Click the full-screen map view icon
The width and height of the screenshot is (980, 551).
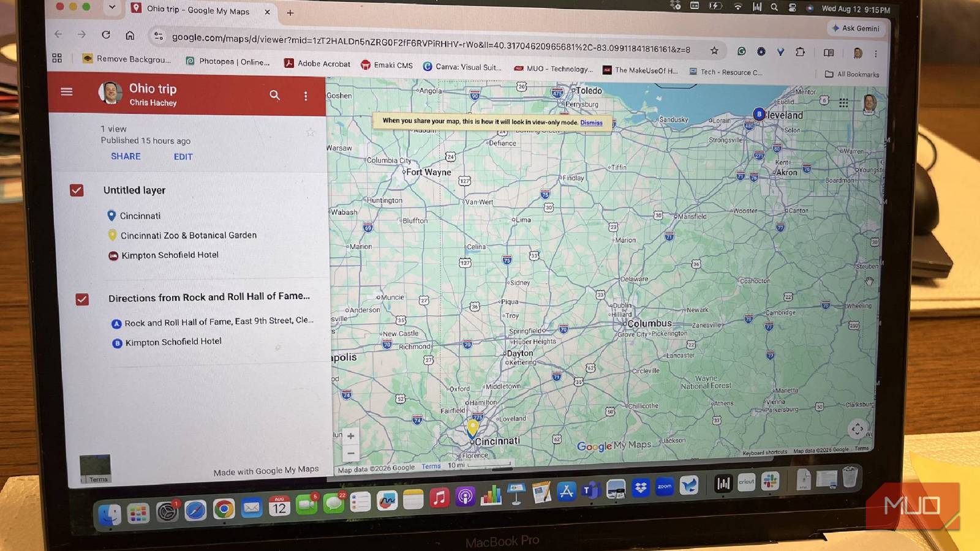coord(858,429)
